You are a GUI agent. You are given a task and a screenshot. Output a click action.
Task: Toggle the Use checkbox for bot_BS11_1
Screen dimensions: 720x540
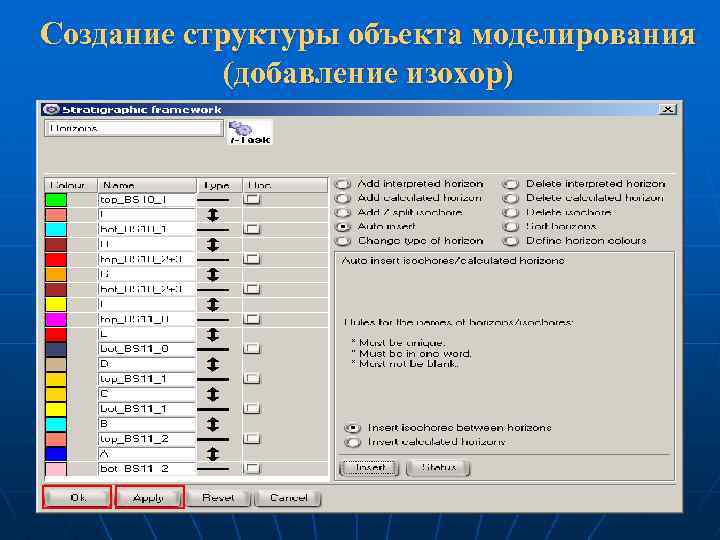[251, 408]
